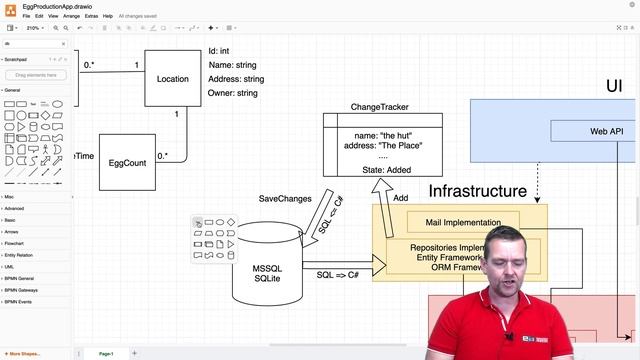
Task: Expand the BPMN Gateways shapes section
Action: (x=20, y=290)
